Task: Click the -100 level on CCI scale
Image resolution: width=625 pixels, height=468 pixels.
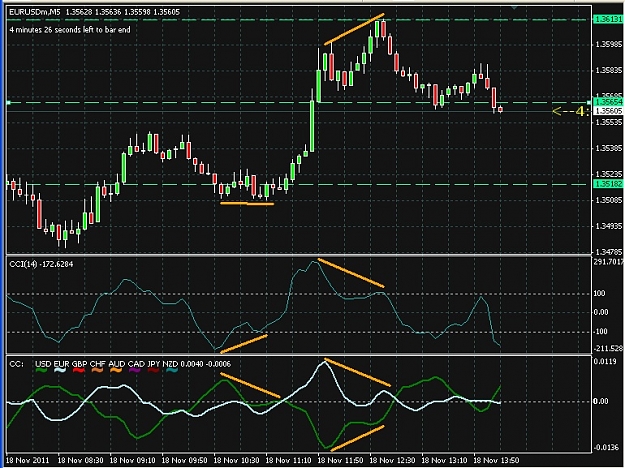Action: click(x=601, y=332)
